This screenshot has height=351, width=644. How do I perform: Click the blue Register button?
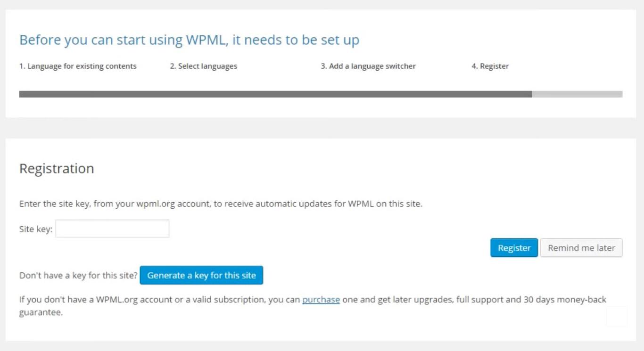(514, 248)
